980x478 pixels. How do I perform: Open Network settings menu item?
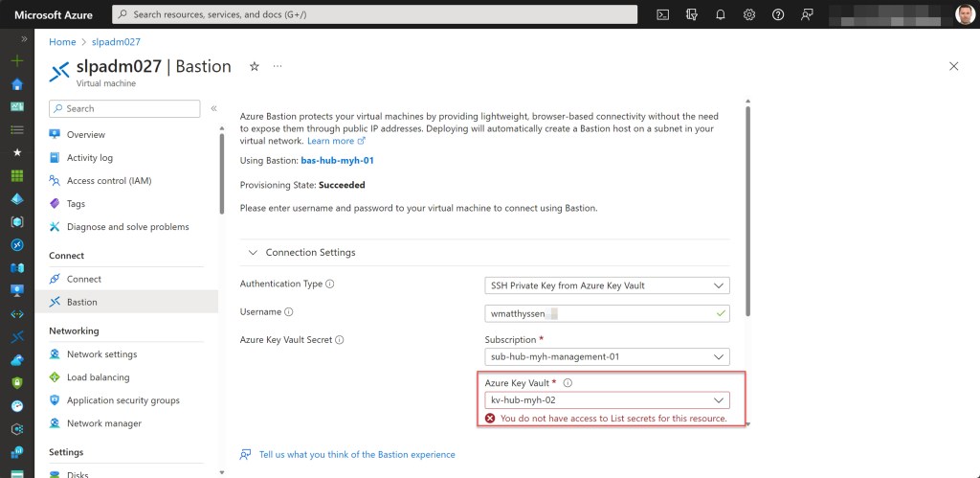101,354
